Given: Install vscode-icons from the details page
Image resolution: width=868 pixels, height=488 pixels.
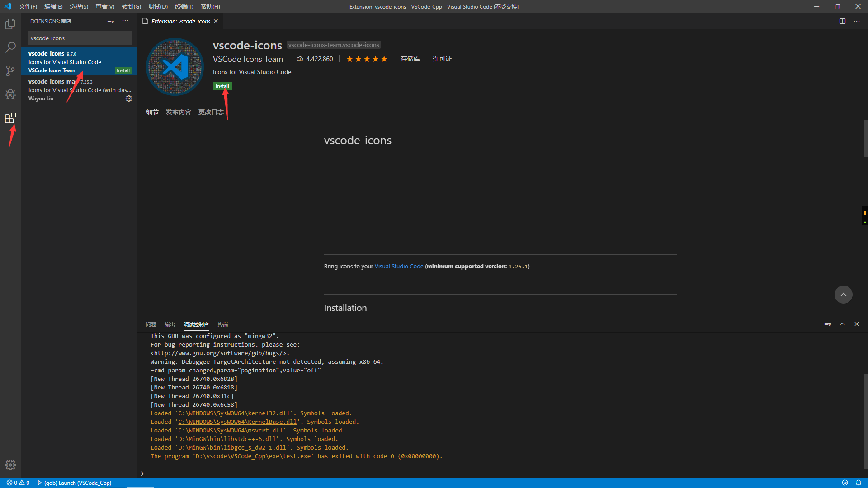Looking at the screenshot, I should click(x=222, y=86).
